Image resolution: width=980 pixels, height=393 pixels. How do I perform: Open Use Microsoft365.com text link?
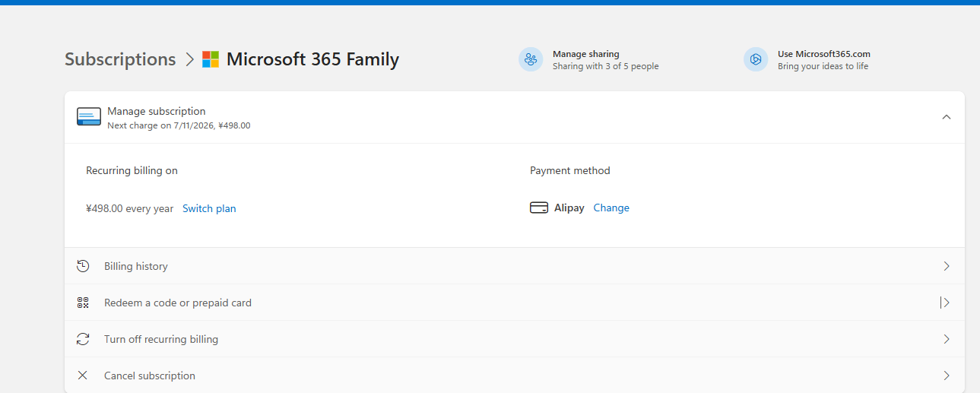[823, 54]
